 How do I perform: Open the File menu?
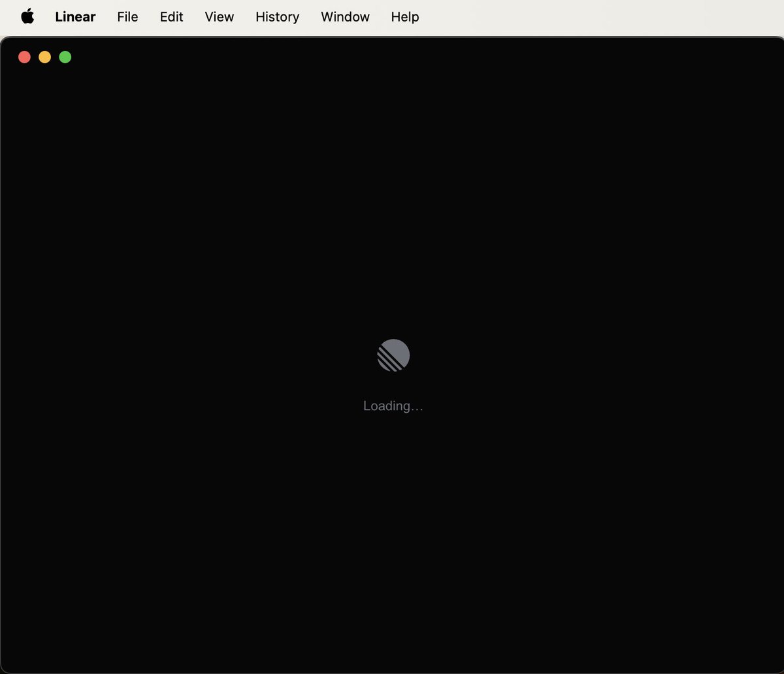point(127,17)
